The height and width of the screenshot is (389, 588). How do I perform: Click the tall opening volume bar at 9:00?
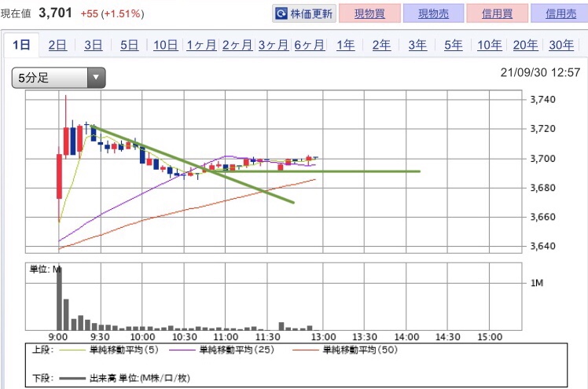59,299
